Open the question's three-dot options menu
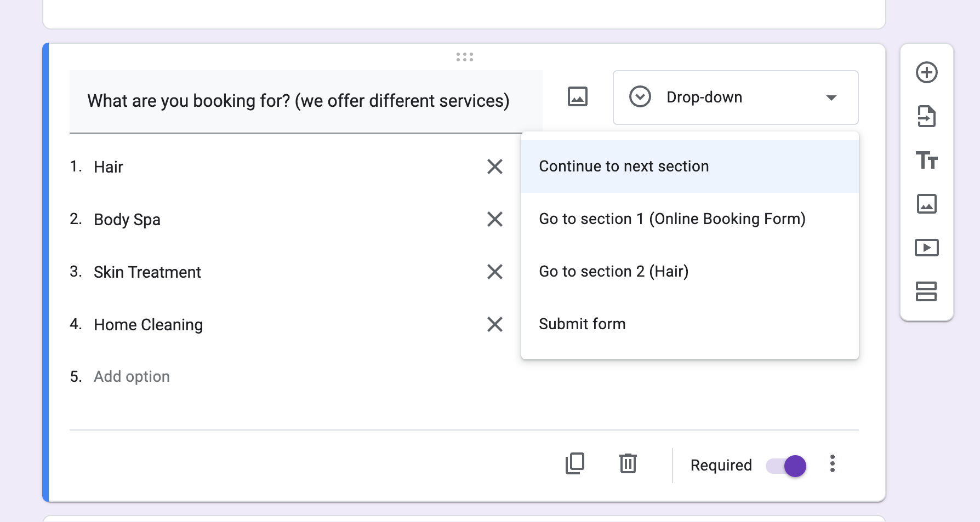This screenshot has height=522, width=980. pos(833,464)
